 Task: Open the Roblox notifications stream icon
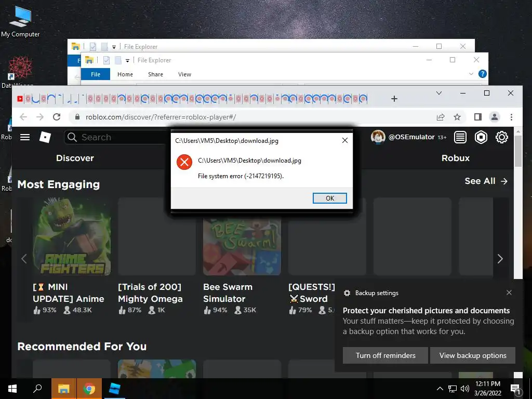click(460, 137)
